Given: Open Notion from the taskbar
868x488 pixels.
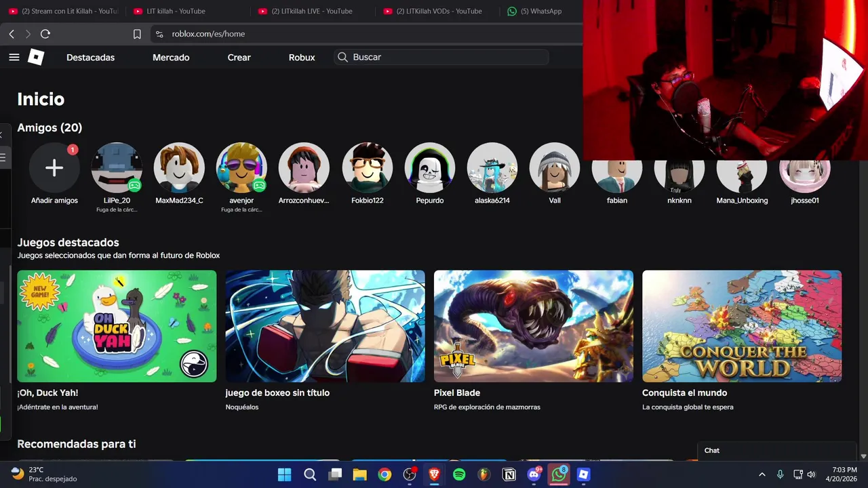Looking at the screenshot, I should pos(509,474).
